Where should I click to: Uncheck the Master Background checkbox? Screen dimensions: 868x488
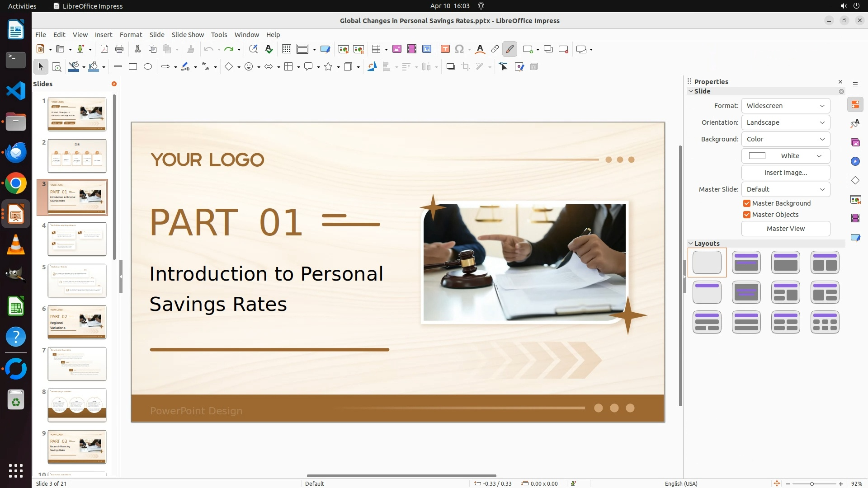[747, 203]
